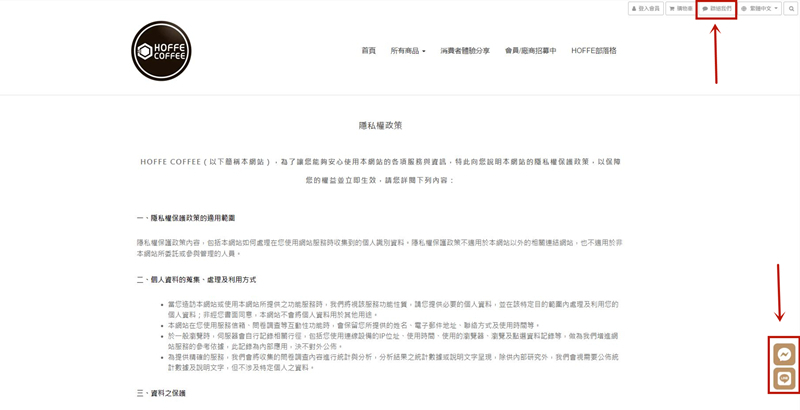The width and height of the screenshot is (800, 410).
Task: Open the LINE chat icon
Action: pos(784,378)
